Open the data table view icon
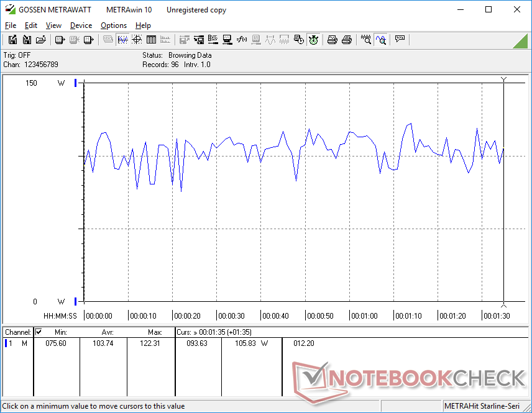 [151, 40]
